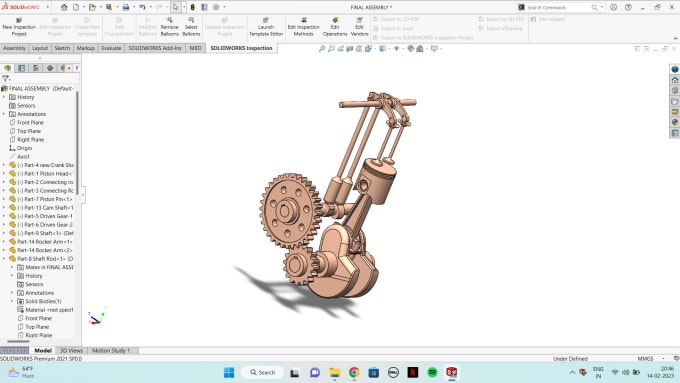Select the ConfigurationManager tab
The height and width of the screenshot is (383, 680).
tap(36, 68)
